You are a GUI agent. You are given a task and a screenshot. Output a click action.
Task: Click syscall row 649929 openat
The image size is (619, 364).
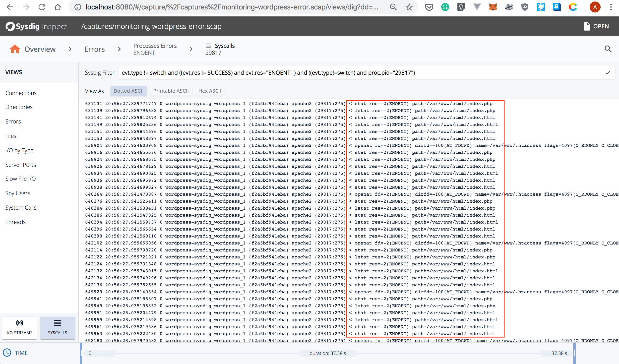[x=352, y=292]
